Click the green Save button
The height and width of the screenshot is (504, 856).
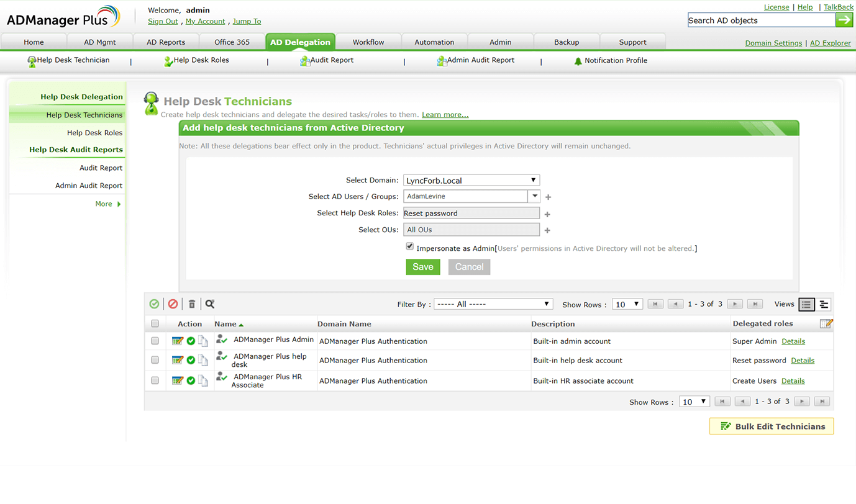point(423,267)
